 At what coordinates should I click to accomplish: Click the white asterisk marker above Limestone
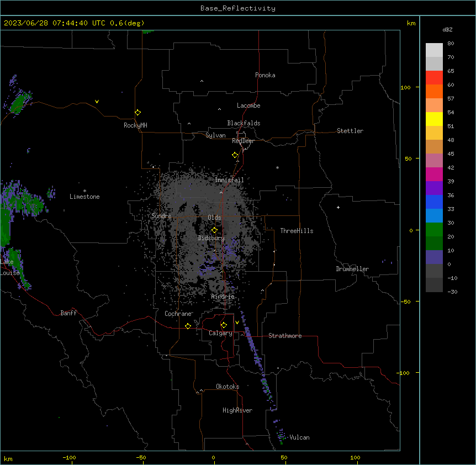coord(84,191)
